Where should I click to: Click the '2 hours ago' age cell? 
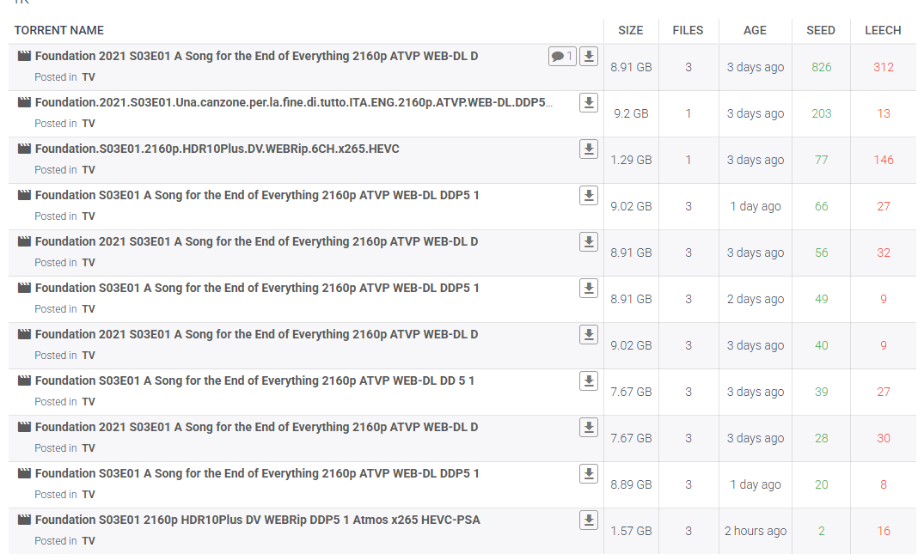pos(755,531)
